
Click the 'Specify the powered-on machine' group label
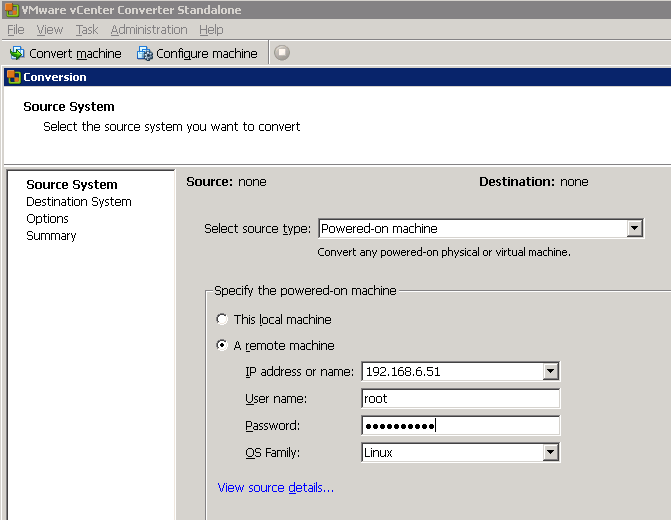click(x=305, y=291)
